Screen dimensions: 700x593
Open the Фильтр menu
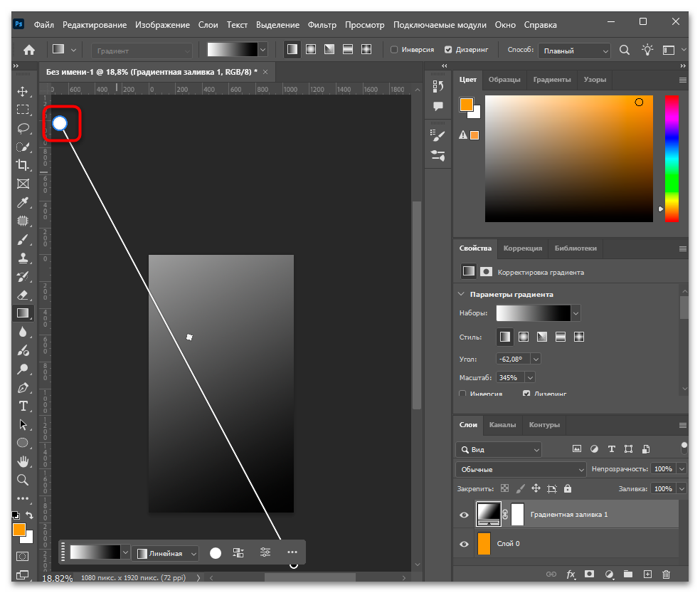tap(322, 25)
